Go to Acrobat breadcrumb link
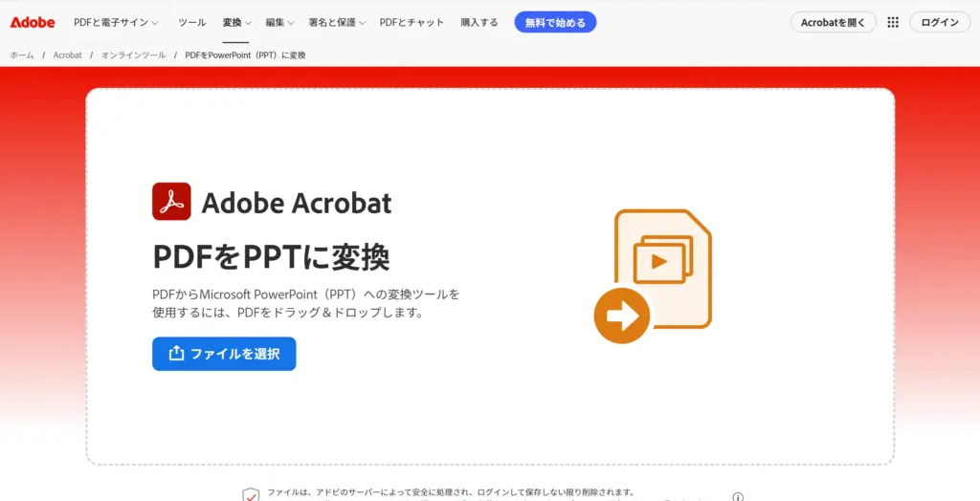 click(x=68, y=54)
